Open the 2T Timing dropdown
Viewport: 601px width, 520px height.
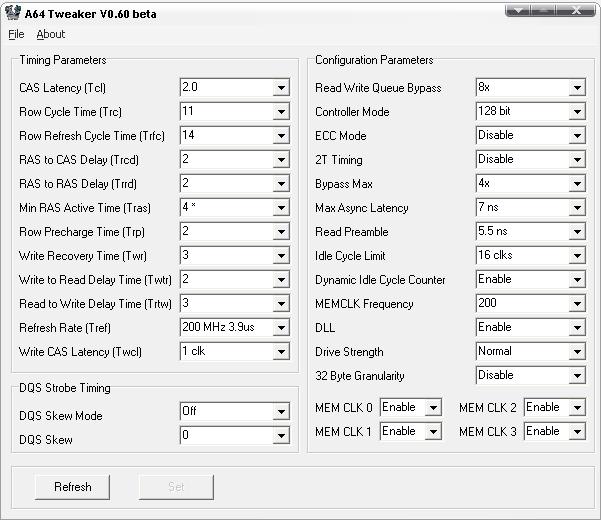coord(531,159)
